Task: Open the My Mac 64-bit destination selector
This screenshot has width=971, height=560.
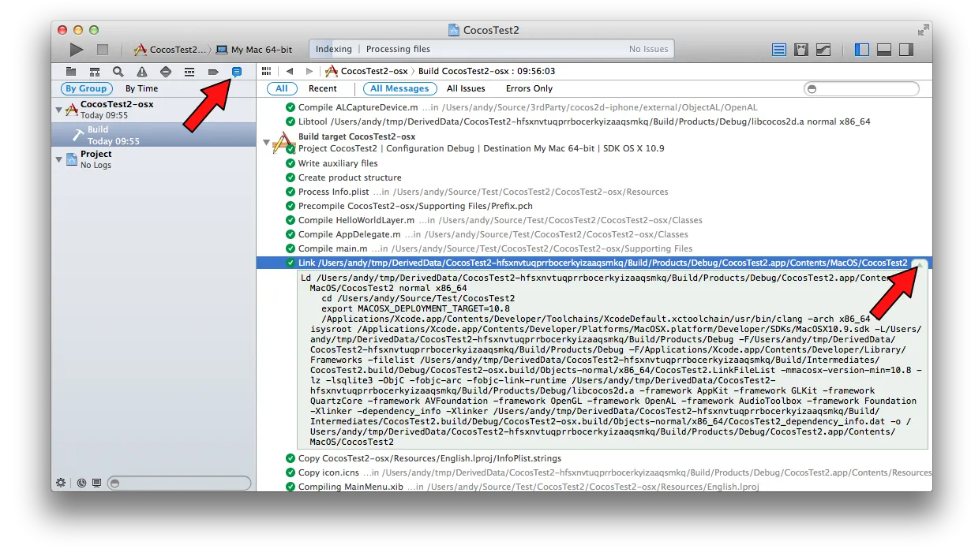Action: click(254, 49)
